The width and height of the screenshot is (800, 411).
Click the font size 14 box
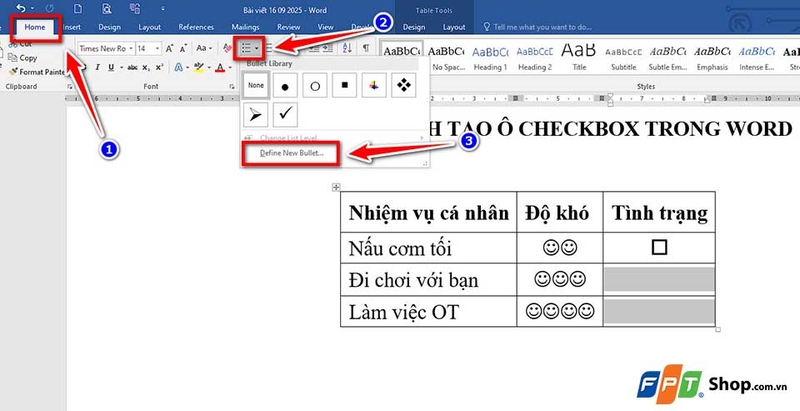click(x=144, y=48)
